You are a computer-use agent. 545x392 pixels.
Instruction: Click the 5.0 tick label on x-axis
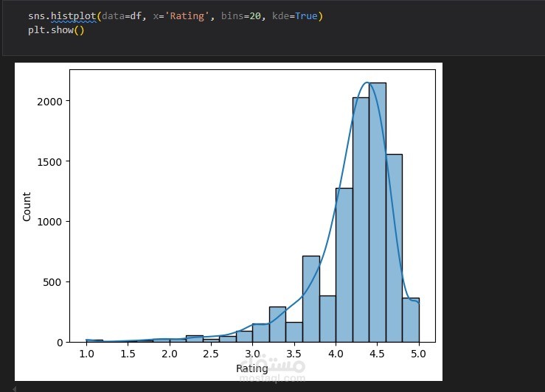418,354
